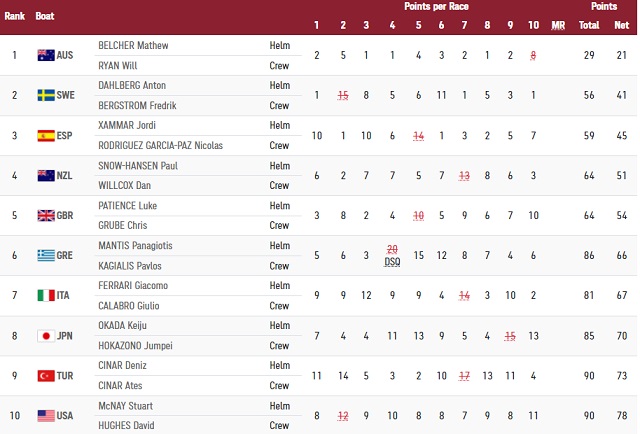Click the Sweden flag icon
Image resolution: width=640 pixels, height=434 pixels.
click(x=46, y=95)
